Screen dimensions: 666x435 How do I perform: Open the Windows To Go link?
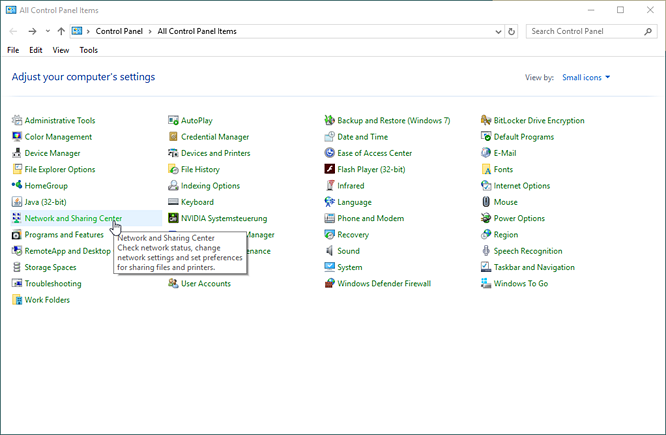(521, 283)
